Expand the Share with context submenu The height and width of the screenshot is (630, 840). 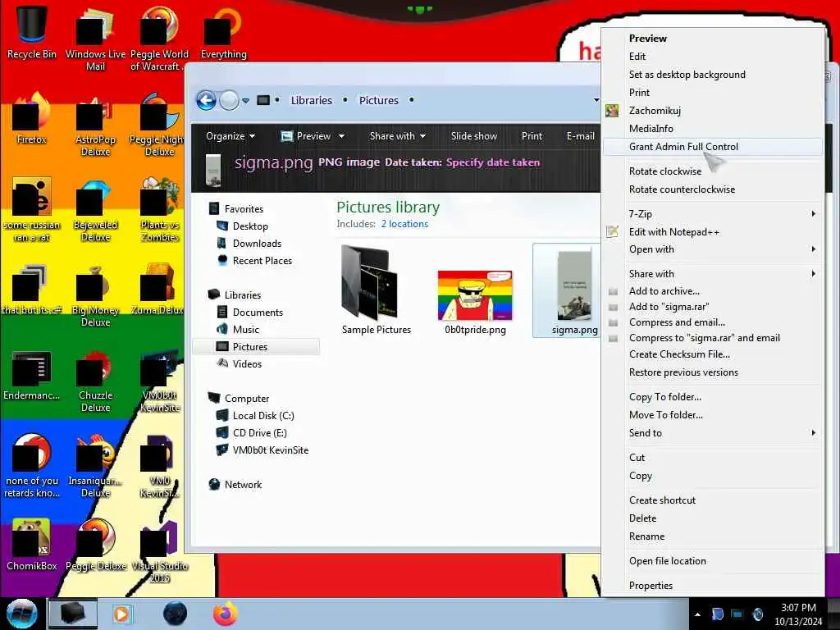[x=713, y=274]
